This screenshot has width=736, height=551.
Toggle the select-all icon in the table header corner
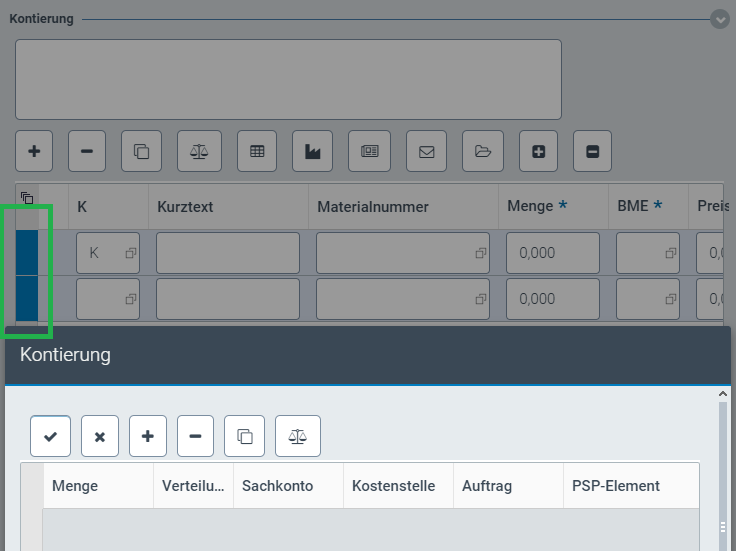[x=27, y=198]
